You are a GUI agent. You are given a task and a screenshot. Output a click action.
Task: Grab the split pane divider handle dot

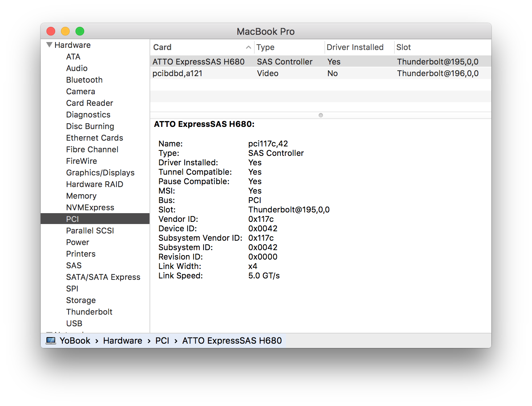[321, 115]
